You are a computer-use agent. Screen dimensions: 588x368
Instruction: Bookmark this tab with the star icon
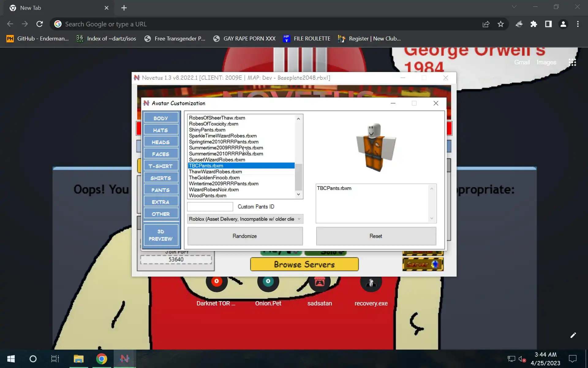pos(500,24)
